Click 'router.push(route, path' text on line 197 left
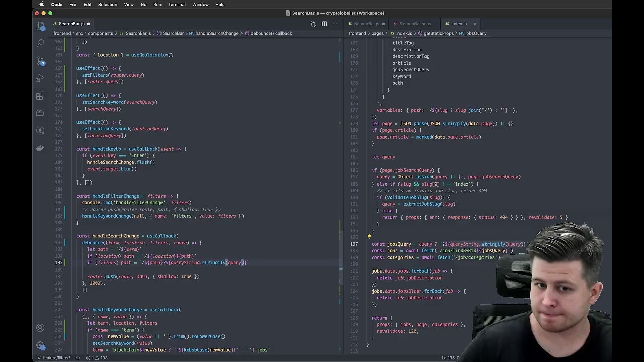 pos(118,276)
